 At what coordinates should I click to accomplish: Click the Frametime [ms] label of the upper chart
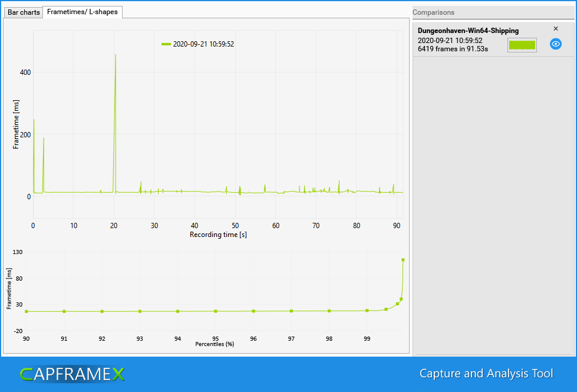pyautogui.click(x=15, y=124)
